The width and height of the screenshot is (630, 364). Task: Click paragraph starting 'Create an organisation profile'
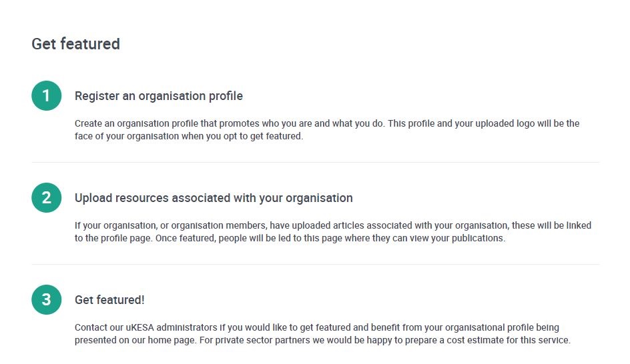coord(326,129)
